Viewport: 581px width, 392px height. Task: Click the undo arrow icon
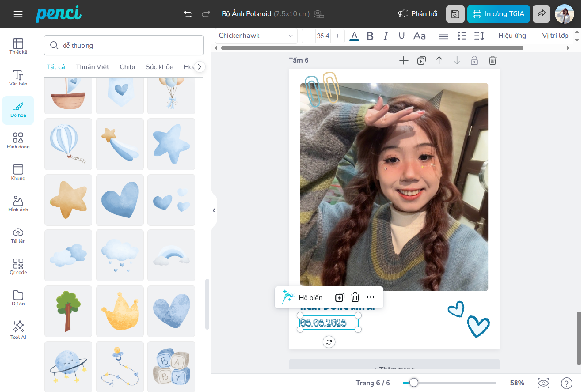coord(188,14)
